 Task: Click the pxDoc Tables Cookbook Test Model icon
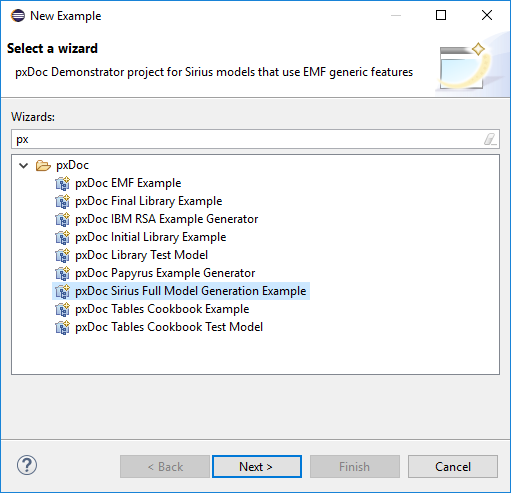62,327
